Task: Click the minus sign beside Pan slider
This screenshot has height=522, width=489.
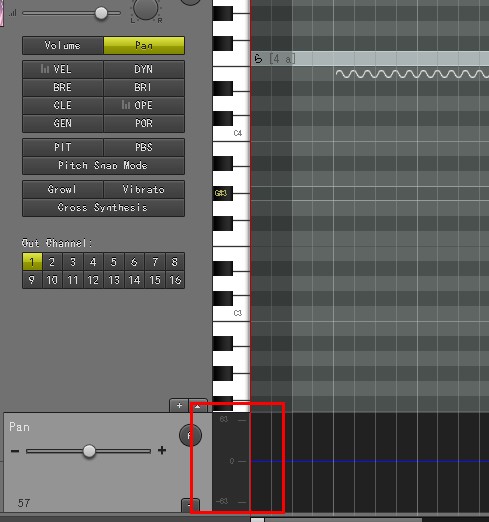Action: (15, 451)
